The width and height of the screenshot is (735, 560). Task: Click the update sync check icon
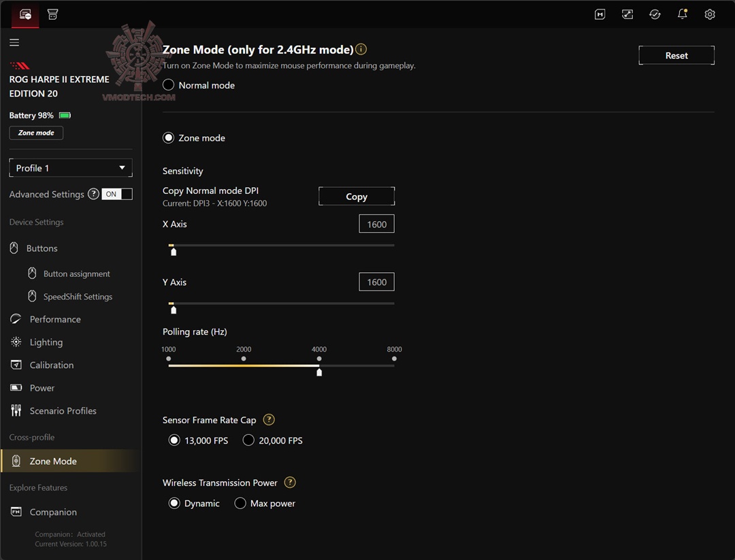[655, 14]
